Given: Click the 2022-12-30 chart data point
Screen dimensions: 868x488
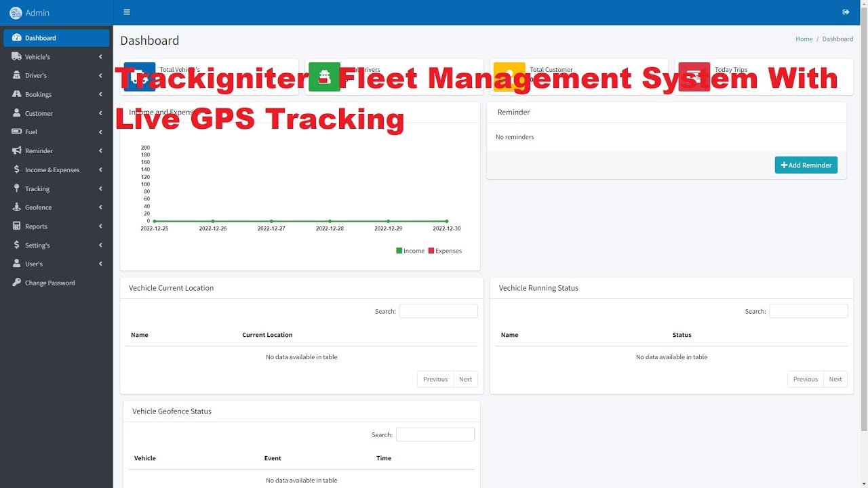Looking at the screenshot, I should 446,221.
